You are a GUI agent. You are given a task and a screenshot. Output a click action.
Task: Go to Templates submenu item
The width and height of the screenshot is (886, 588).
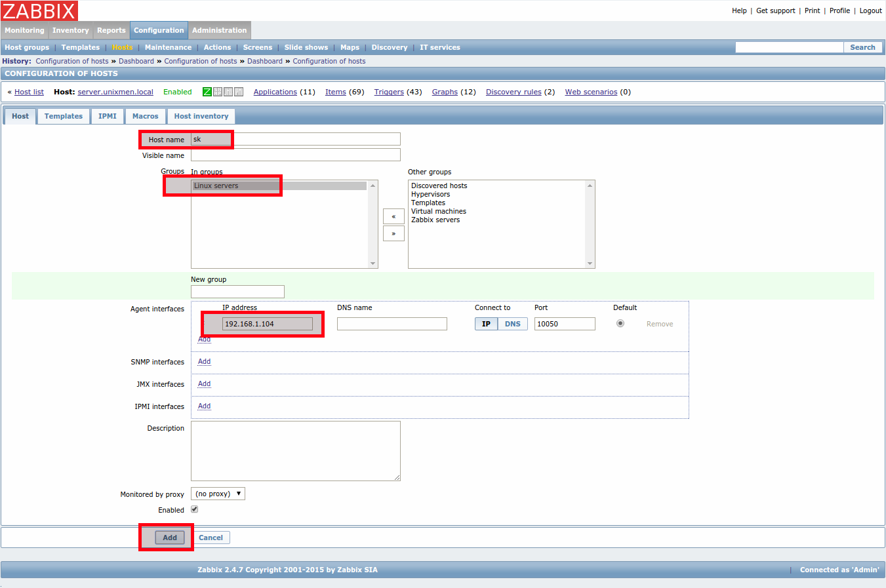(x=81, y=47)
